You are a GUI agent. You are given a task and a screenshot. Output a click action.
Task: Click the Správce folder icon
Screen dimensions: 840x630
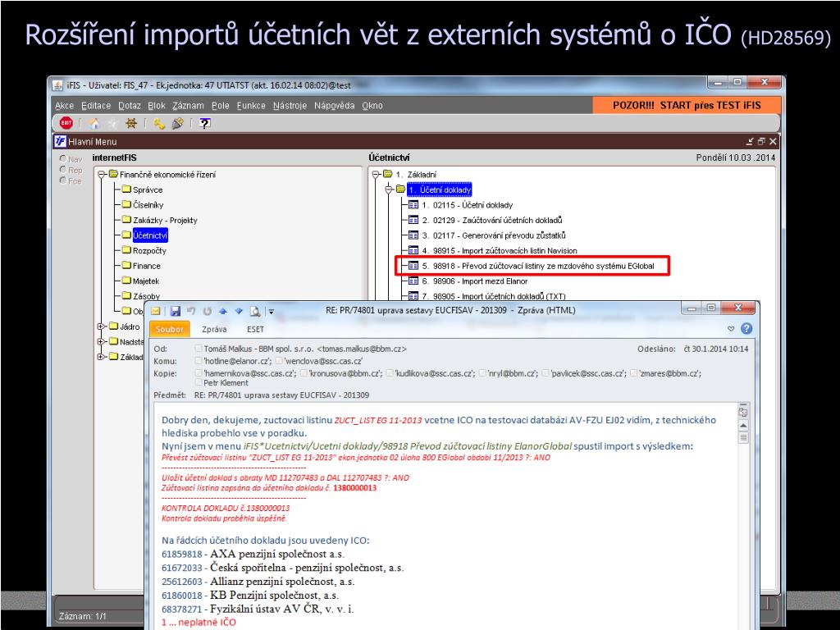pyautogui.click(x=126, y=189)
